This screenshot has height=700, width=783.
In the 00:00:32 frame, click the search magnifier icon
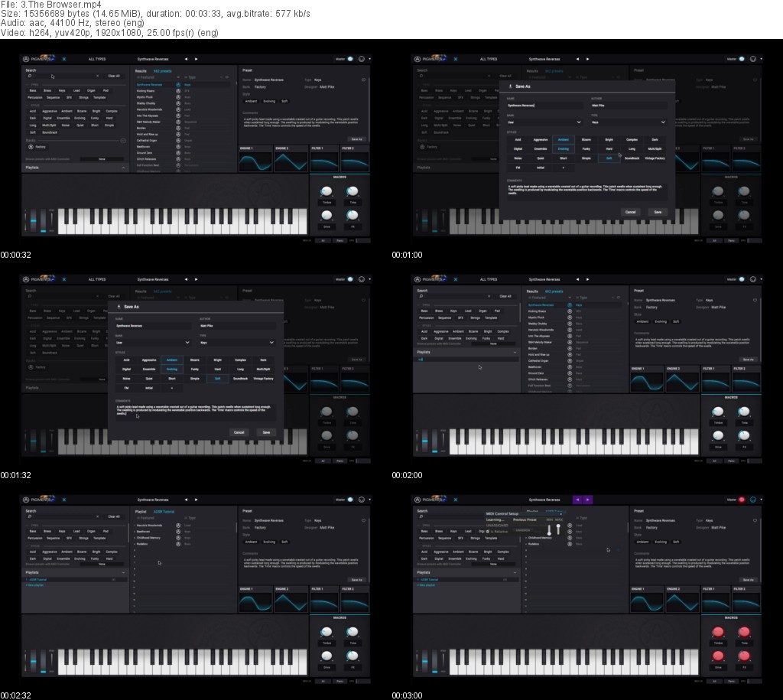coord(30,76)
